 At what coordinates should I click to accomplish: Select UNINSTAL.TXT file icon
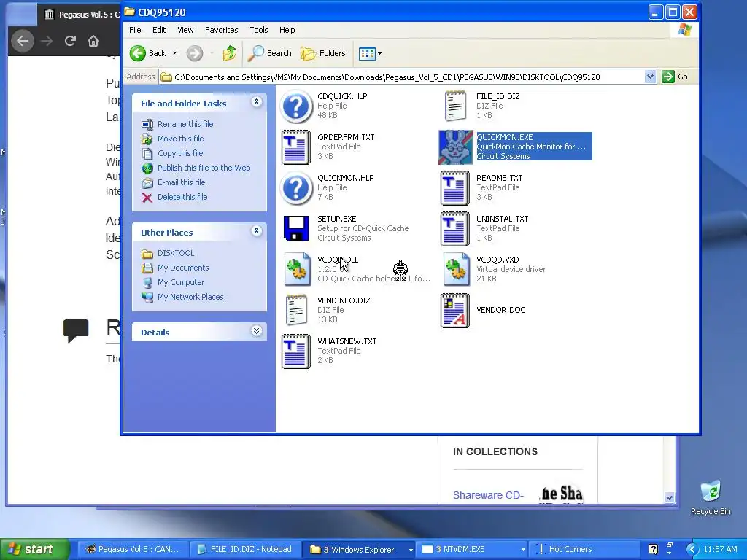[455, 229]
